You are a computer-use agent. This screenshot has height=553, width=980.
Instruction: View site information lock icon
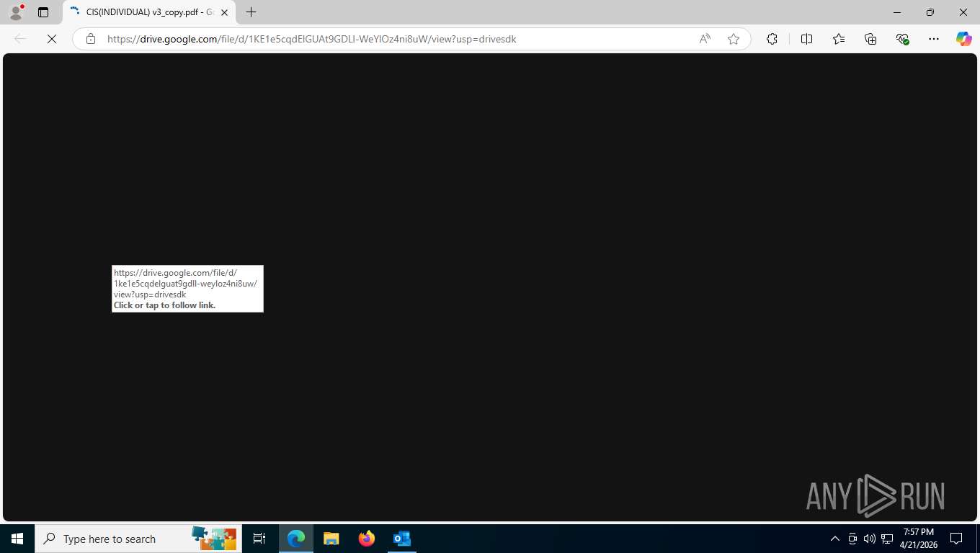(x=91, y=39)
